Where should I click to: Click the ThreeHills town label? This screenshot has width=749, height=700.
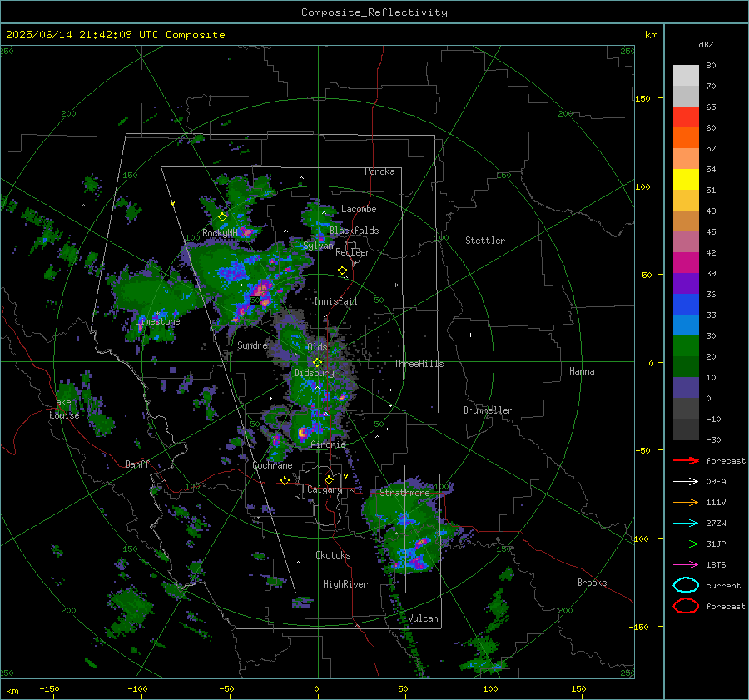[419, 364]
